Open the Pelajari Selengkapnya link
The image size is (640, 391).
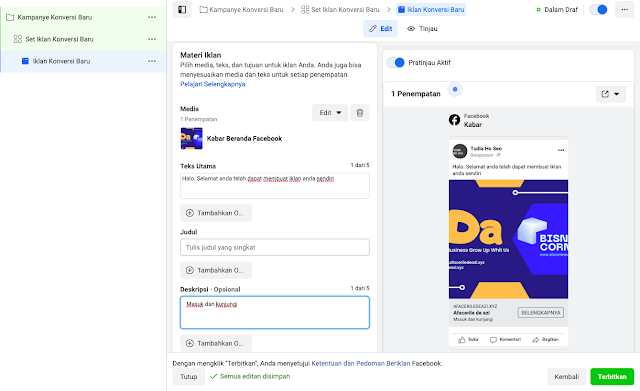[213, 84]
